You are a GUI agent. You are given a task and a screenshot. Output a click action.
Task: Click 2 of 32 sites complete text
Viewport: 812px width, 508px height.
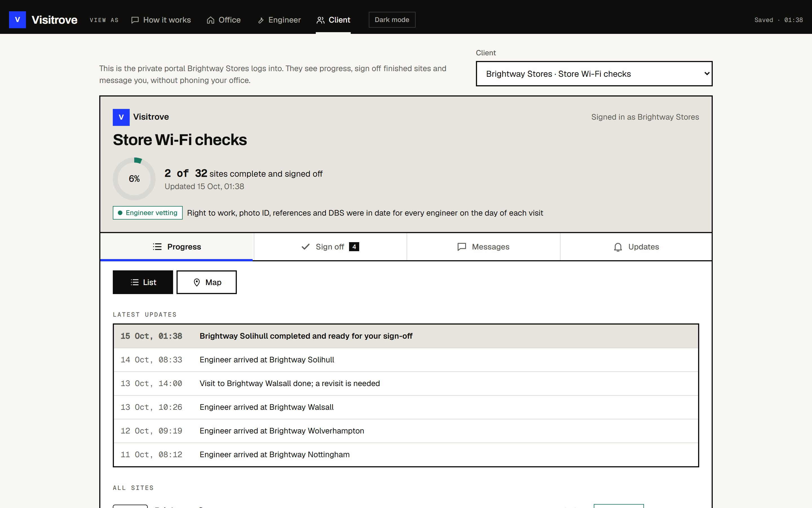(x=243, y=173)
